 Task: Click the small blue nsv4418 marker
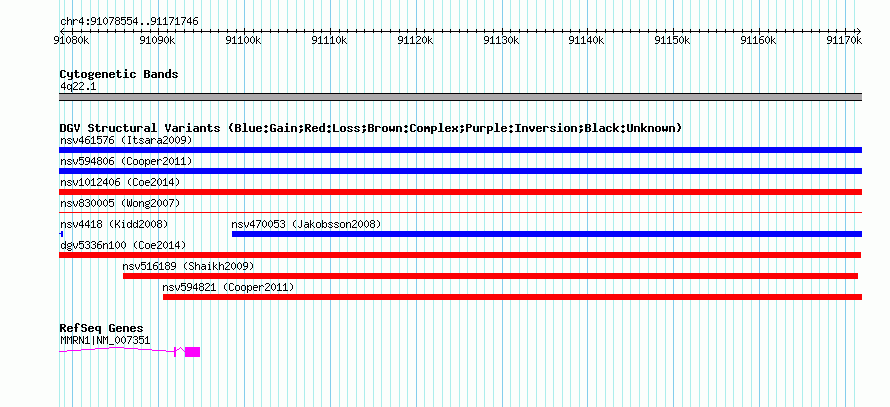click(x=61, y=234)
